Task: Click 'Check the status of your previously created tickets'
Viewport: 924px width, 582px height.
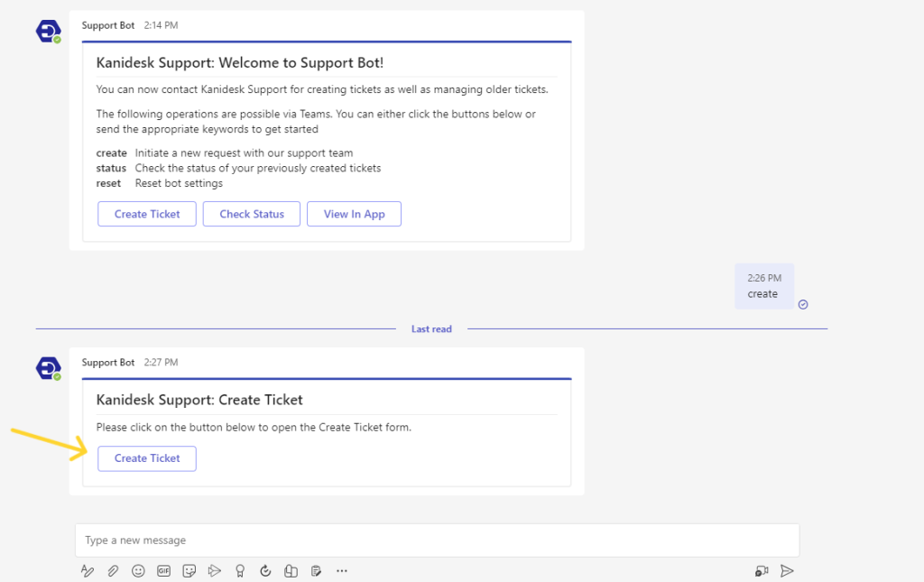Action: [x=258, y=169]
